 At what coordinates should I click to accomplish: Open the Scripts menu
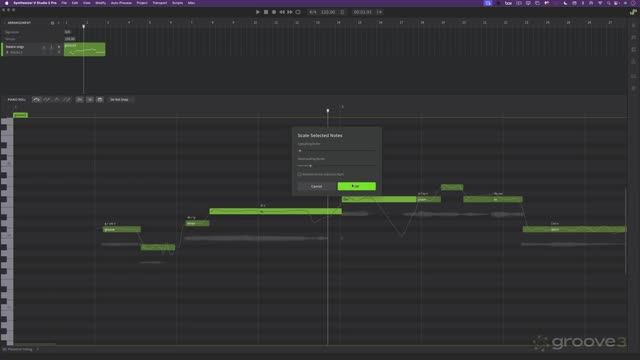pyautogui.click(x=178, y=3)
